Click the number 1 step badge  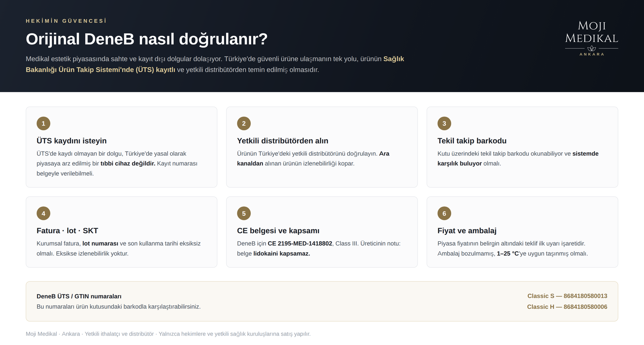pos(43,123)
